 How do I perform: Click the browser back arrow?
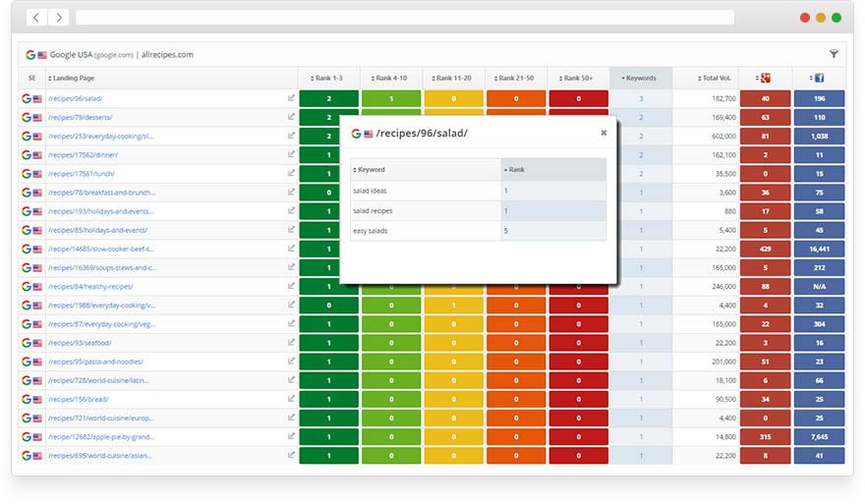pos(36,18)
